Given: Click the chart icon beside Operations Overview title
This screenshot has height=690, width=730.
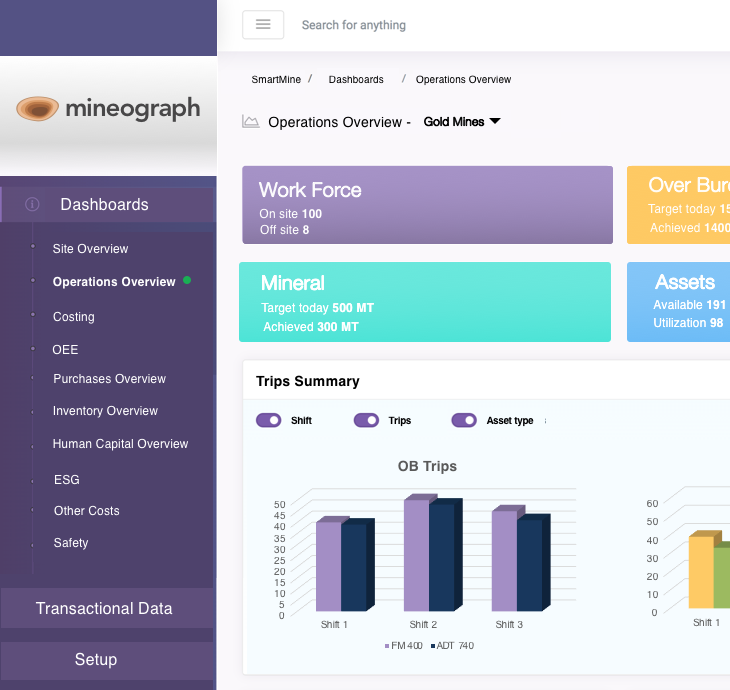Looking at the screenshot, I should point(251,122).
